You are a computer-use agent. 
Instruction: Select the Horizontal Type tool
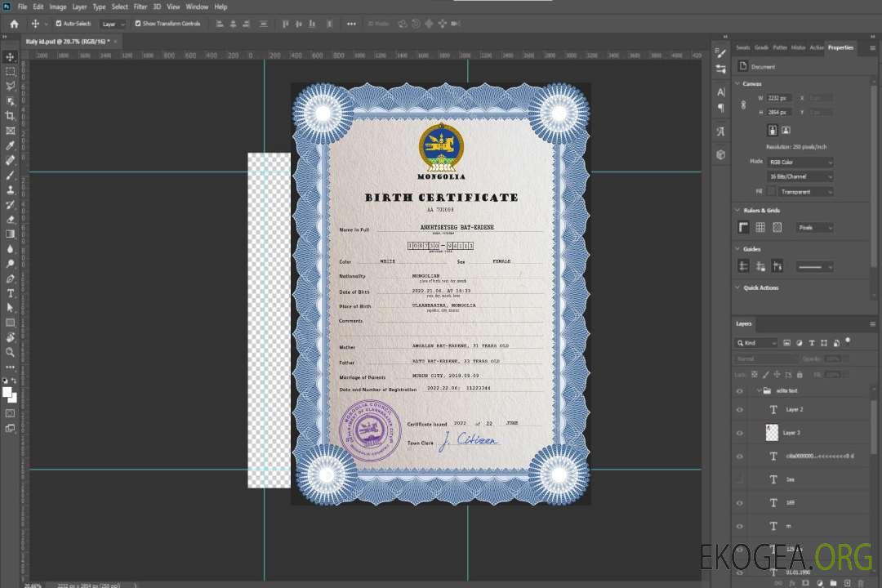[x=10, y=293]
